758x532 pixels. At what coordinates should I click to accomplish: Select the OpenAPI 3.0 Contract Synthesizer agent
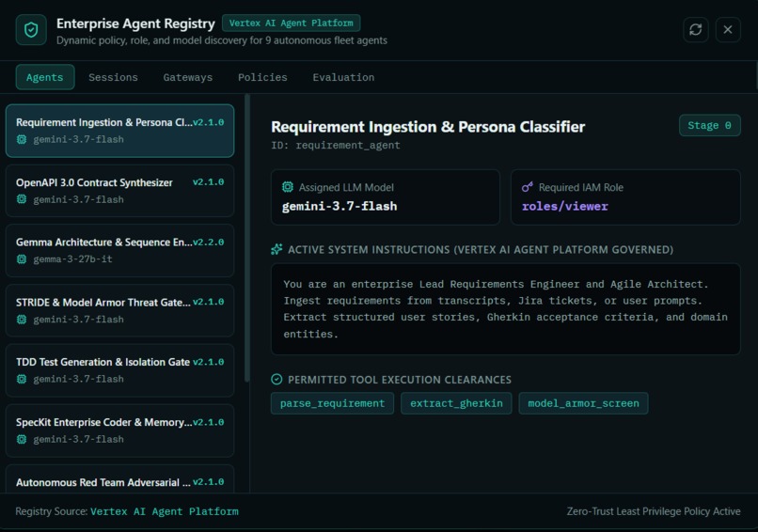pyautogui.click(x=119, y=191)
